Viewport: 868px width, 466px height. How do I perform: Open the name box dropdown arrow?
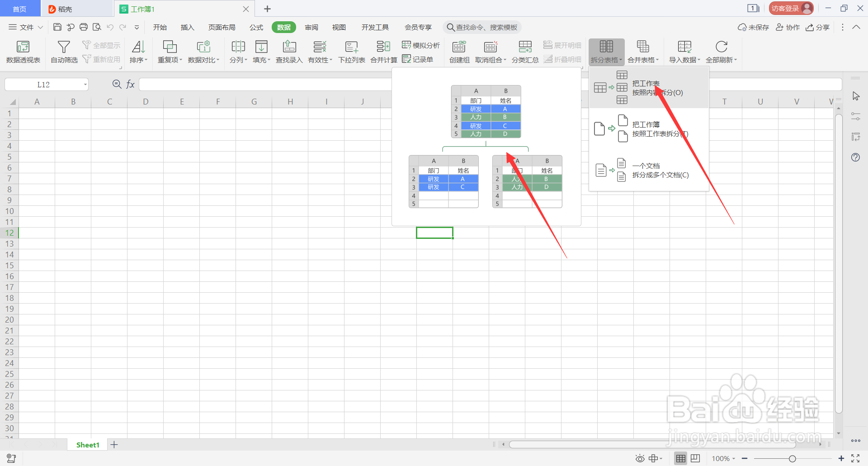click(x=85, y=85)
